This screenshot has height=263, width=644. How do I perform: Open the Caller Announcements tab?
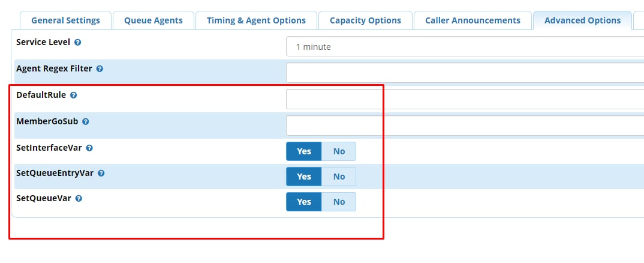473,20
